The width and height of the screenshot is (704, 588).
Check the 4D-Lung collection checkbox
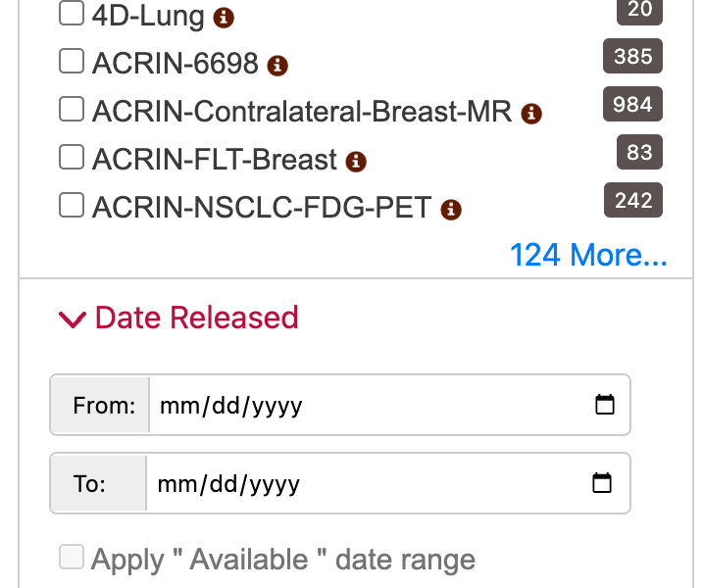[72, 13]
